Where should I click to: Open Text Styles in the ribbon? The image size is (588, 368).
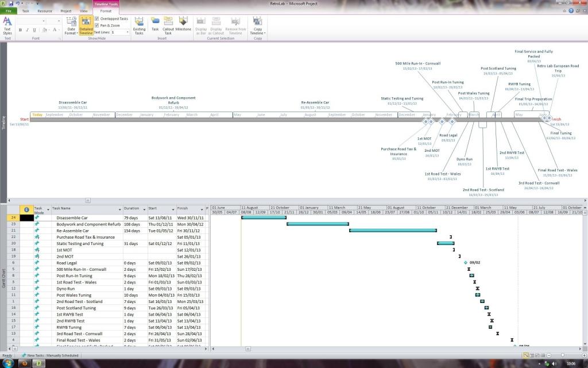click(7, 25)
